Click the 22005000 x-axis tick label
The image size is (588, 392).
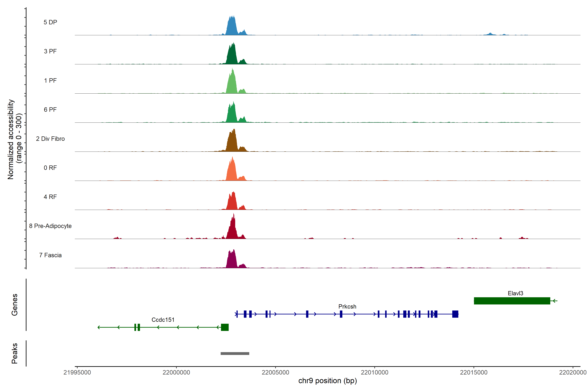275,373
